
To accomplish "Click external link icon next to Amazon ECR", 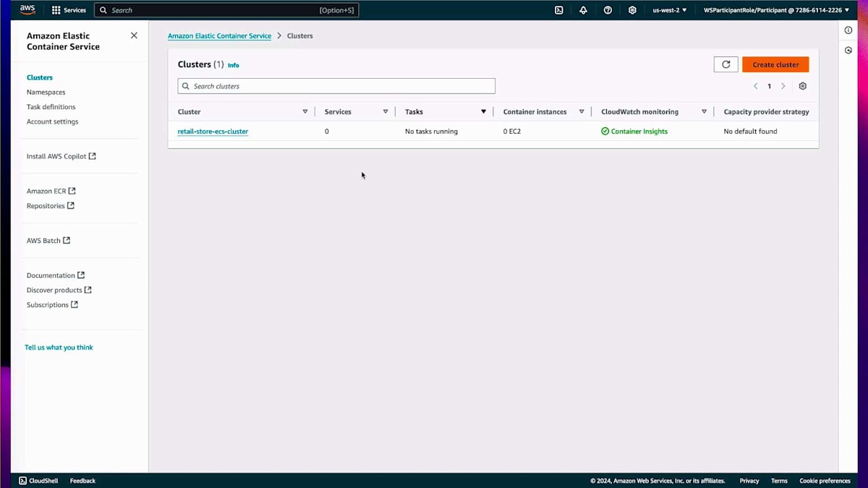I will tap(72, 191).
